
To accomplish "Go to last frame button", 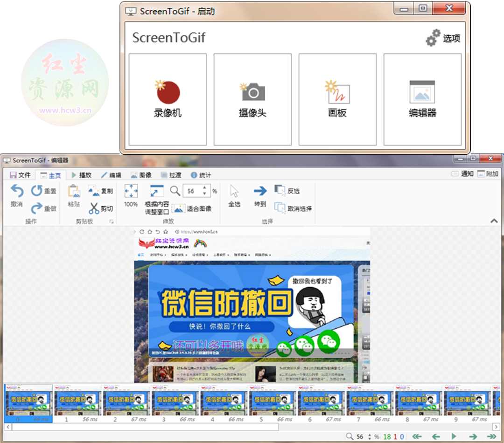I will click(491, 436).
